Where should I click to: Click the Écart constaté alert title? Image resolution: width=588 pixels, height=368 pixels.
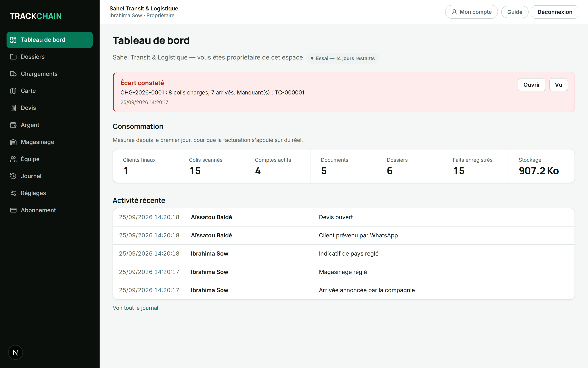coord(142,83)
